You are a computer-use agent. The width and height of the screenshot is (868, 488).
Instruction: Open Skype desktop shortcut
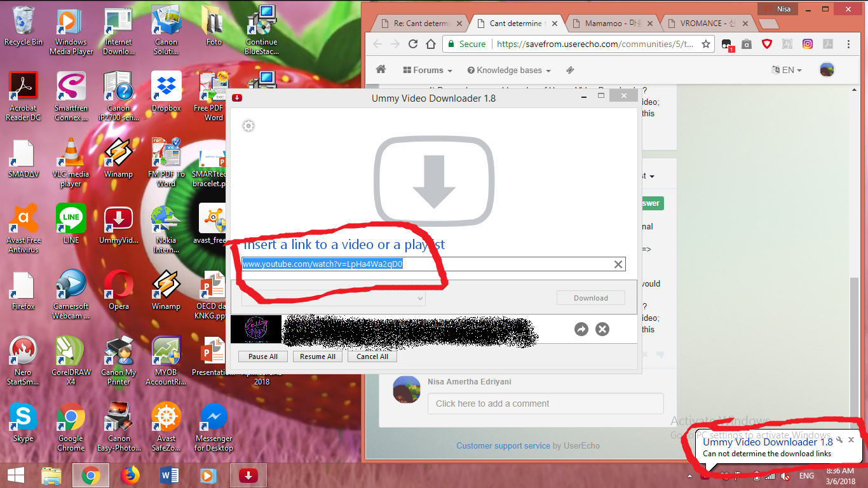point(24,422)
